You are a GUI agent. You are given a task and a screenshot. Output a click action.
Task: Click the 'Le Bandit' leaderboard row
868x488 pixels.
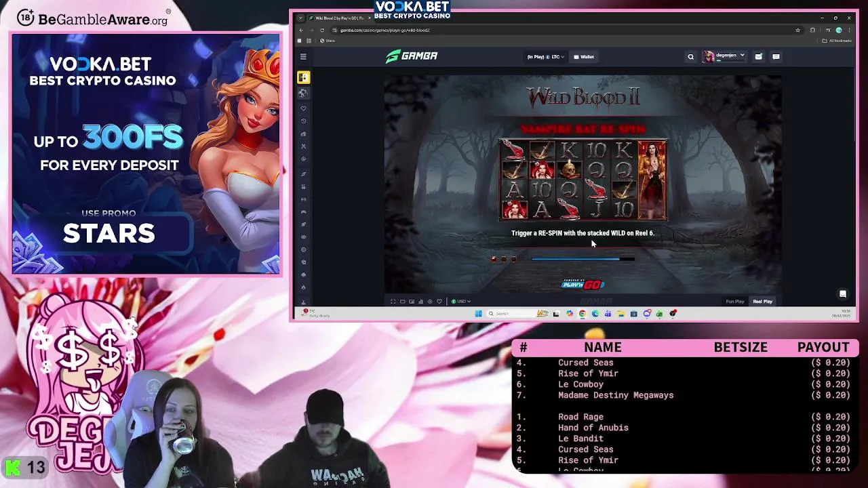685,439
